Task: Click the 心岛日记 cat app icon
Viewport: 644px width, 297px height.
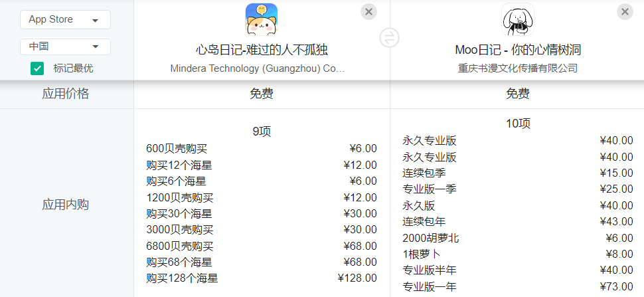Action: point(262,19)
